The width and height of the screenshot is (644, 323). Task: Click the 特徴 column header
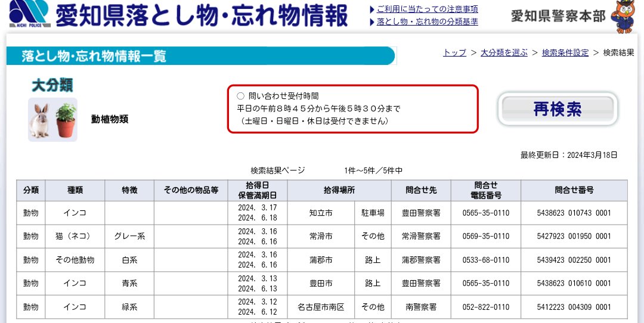[x=129, y=191]
